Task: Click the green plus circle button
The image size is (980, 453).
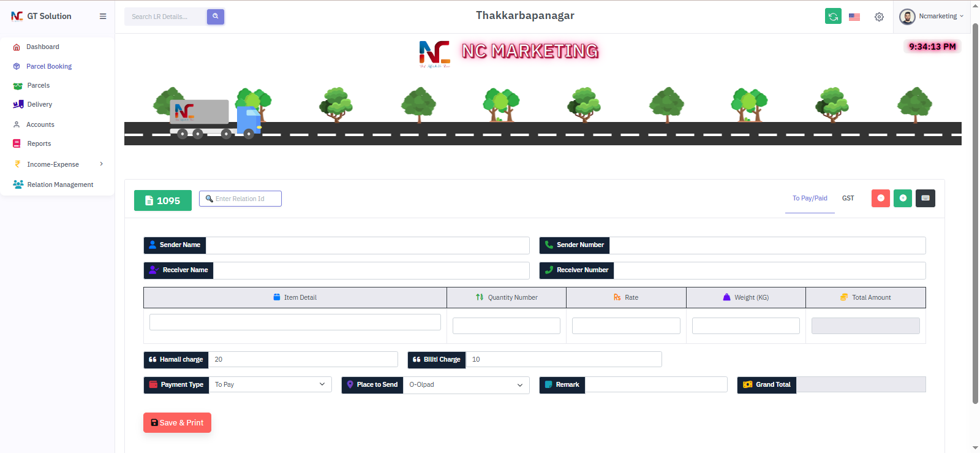Action: (x=903, y=198)
